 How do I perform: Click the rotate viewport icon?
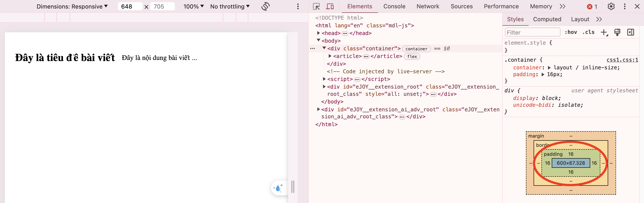point(266,7)
